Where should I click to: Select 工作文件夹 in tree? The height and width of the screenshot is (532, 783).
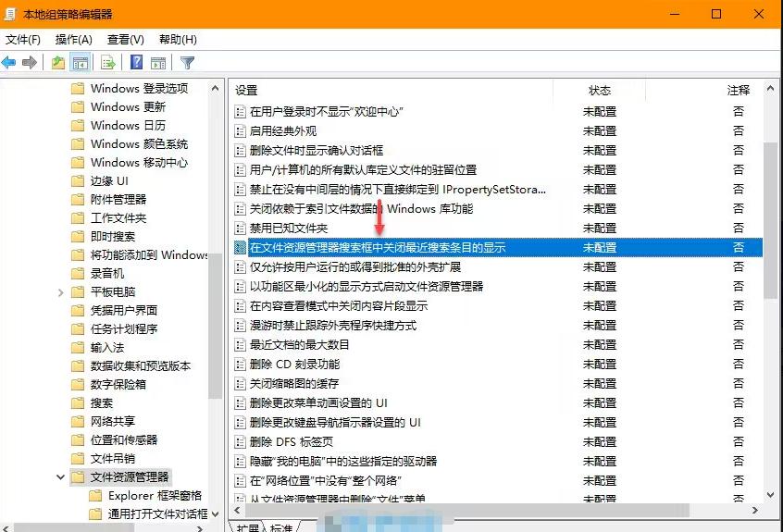[118, 218]
